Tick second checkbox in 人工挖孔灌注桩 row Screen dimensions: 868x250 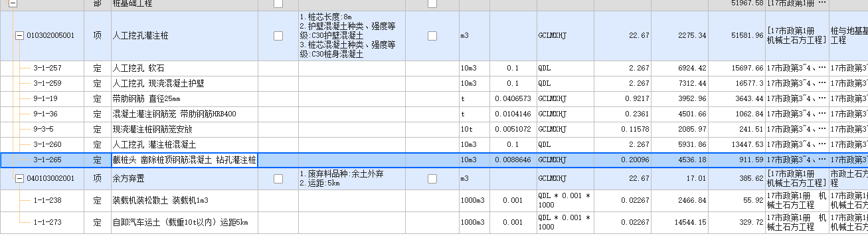[x=432, y=36]
